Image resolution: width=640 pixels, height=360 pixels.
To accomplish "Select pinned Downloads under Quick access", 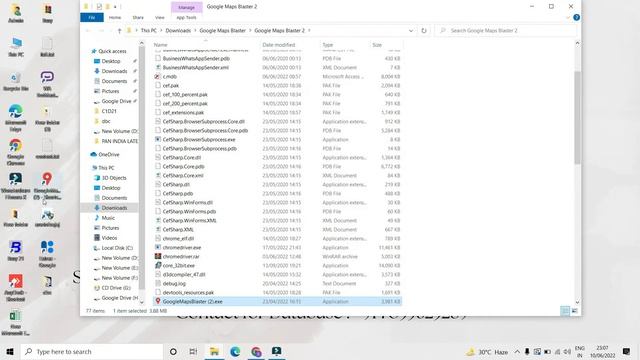I will click(114, 71).
